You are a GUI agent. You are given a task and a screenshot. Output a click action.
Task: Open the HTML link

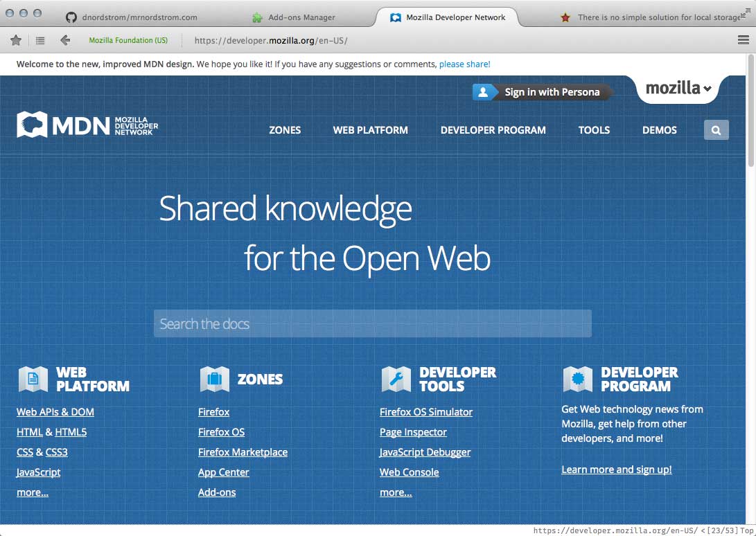(x=29, y=432)
